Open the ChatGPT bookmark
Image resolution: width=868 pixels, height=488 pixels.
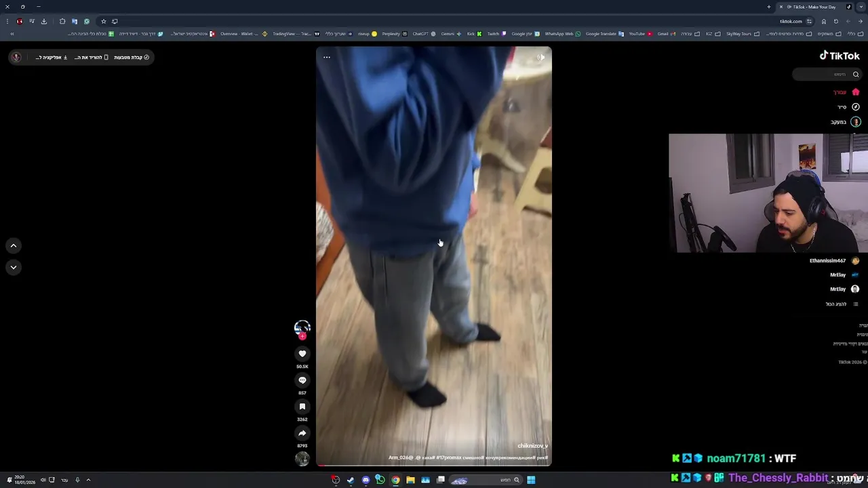point(424,34)
